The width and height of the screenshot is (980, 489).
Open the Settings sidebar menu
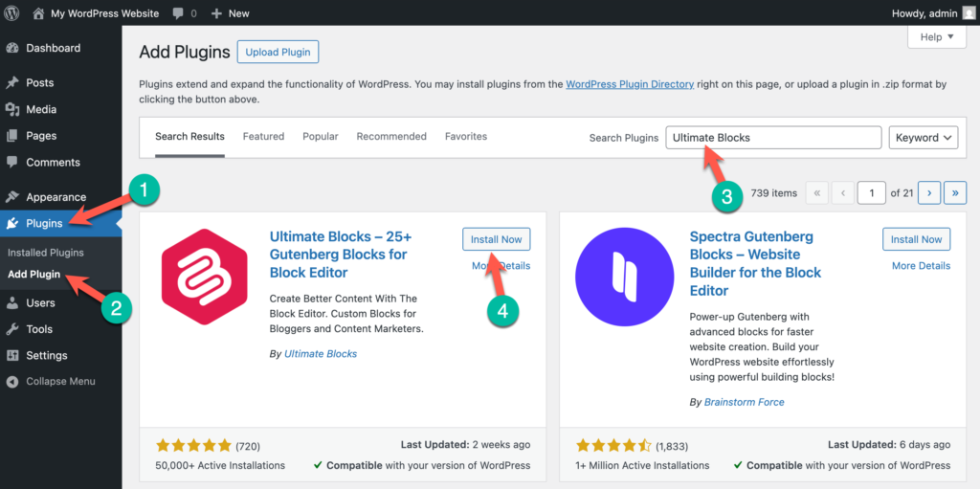point(46,355)
